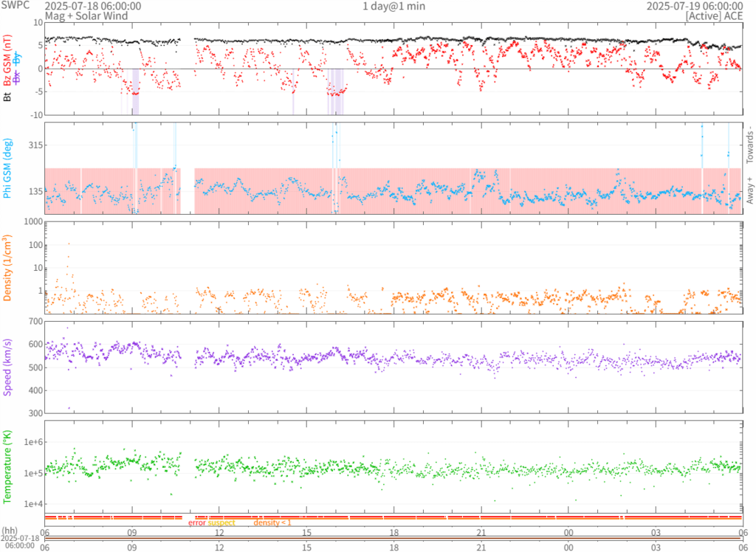Viewport: 756px width, 552px height.
Task: Click the yellow 'suspect' legend label
Action: pos(221,522)
